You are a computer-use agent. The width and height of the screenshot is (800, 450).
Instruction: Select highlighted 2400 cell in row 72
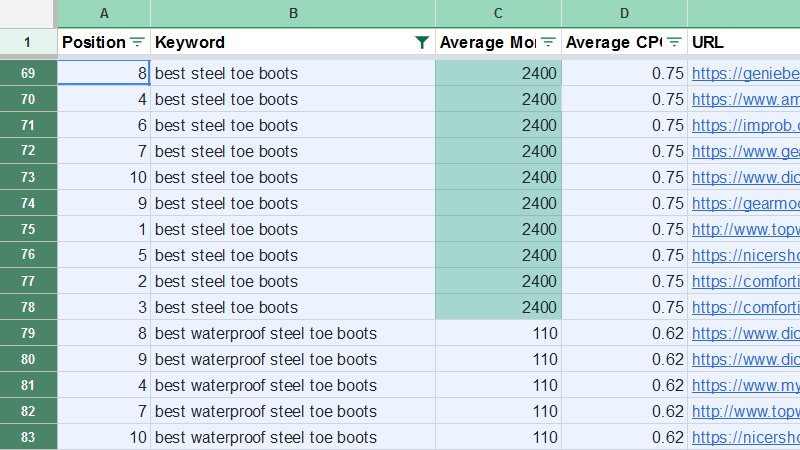pyautogui.click(x=498, y=151)
